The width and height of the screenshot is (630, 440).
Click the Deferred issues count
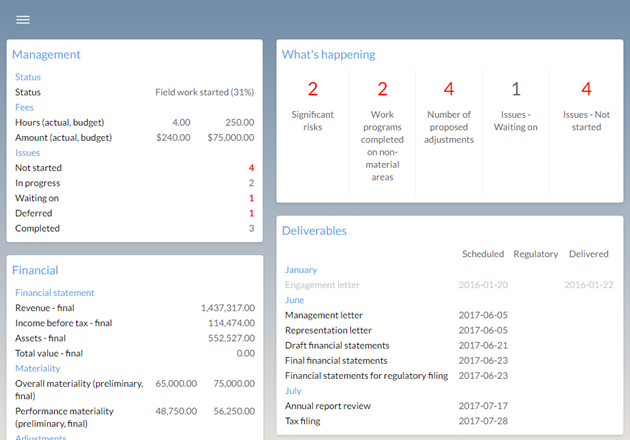(x=250, y=213)
